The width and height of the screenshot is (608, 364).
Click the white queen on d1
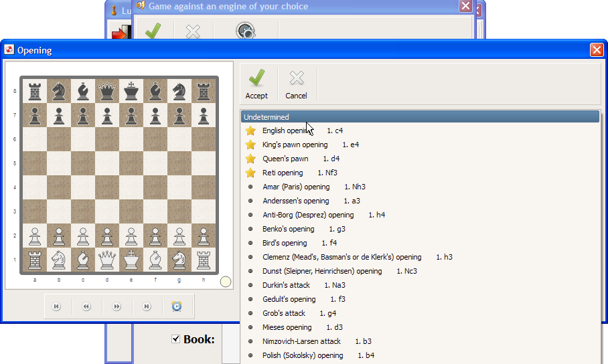click(107, 260)
